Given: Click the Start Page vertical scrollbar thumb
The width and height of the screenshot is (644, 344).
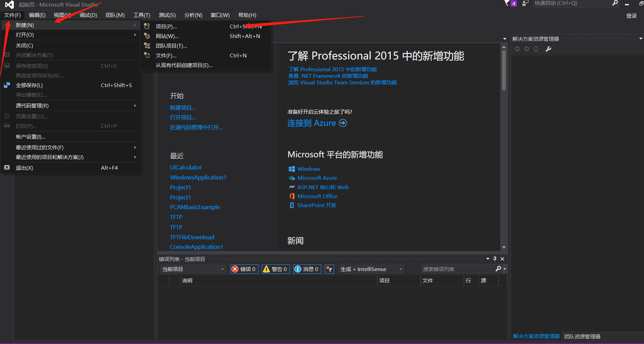Looking at the screenshot, I should point(504,70).
